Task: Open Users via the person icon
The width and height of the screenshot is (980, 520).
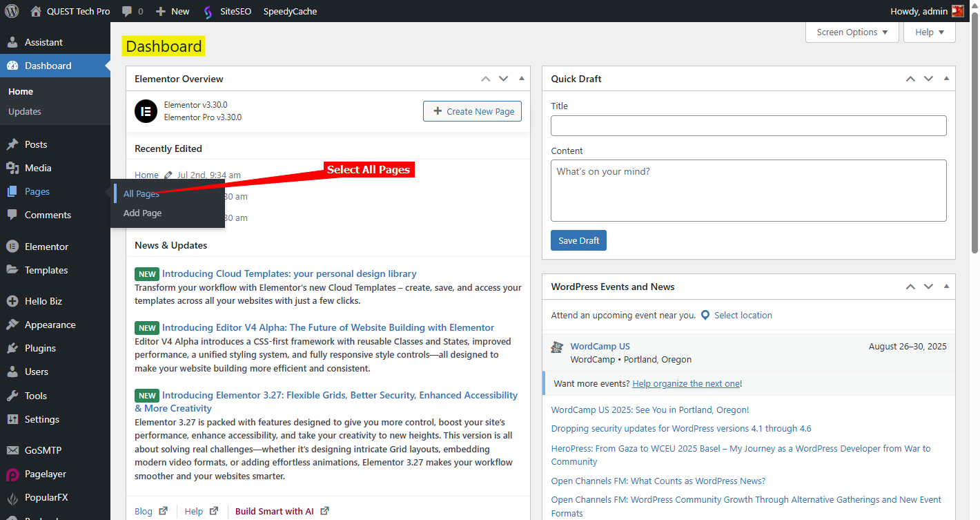Action: pyautogui.click(x=12, y=372)
